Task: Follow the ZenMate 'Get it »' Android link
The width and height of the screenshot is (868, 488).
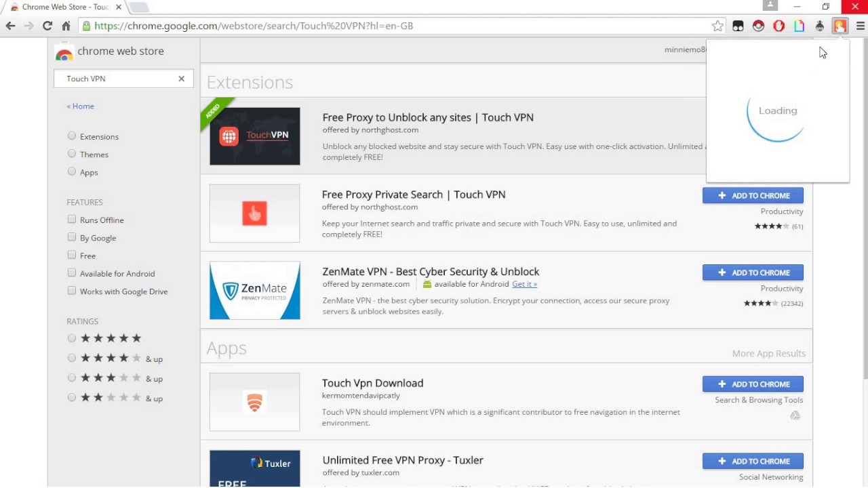Action: (x=524, y=284)
